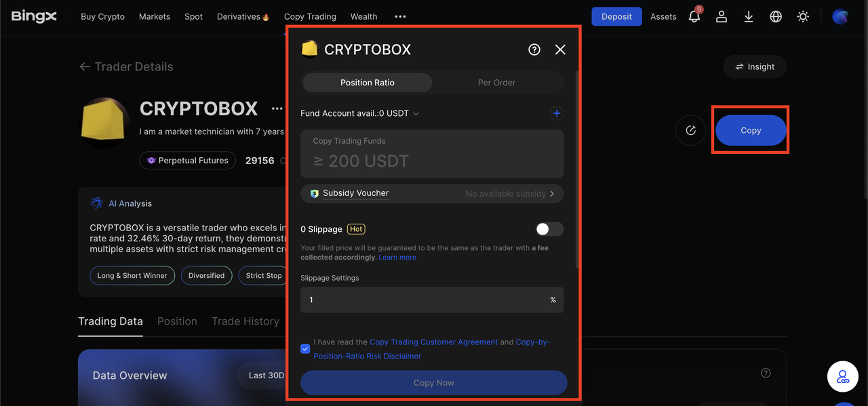Click the help question mark in dialog
Viewport: 868px width, 406px height.
click(534, 49)
